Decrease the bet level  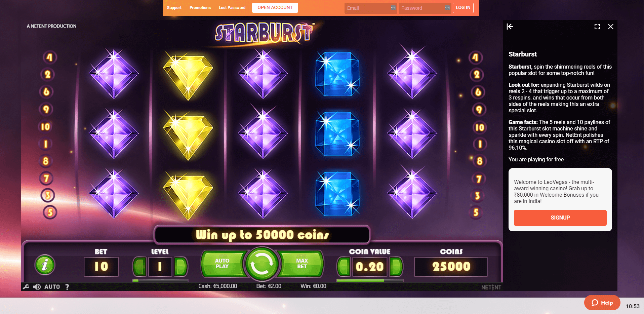click(139, 267)
